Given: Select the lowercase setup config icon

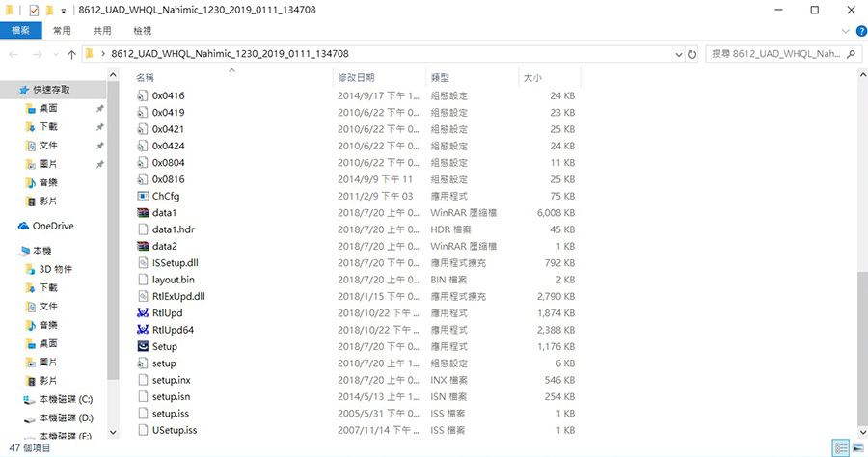Looking at the screenshot, I should click(143, 363).
